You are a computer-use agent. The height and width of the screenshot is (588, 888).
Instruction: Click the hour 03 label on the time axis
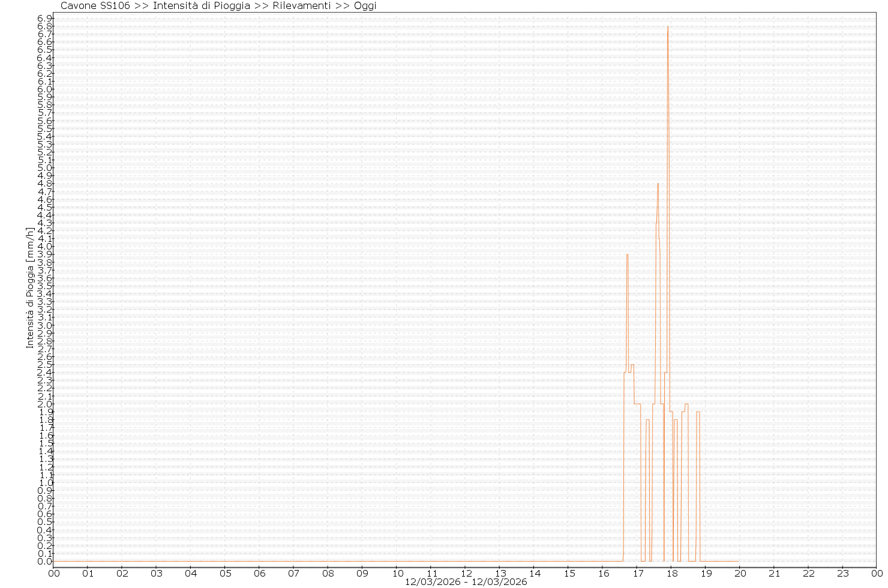(156, 573)
